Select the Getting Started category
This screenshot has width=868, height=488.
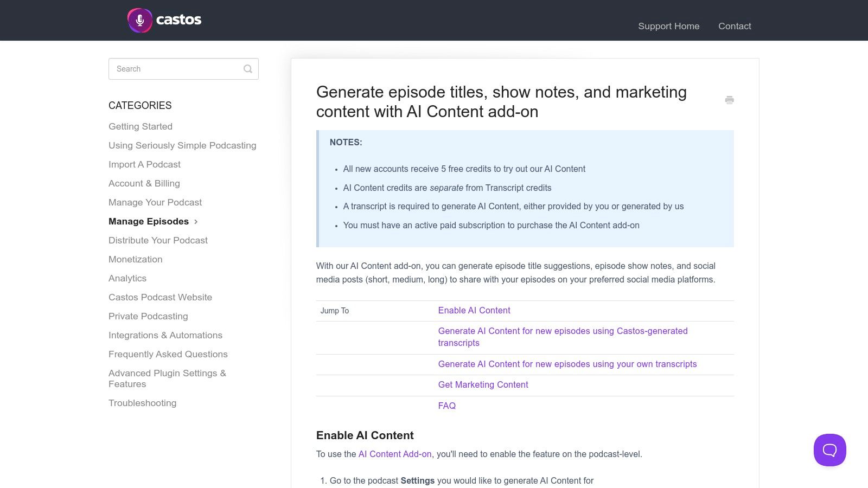coord(141,126)
